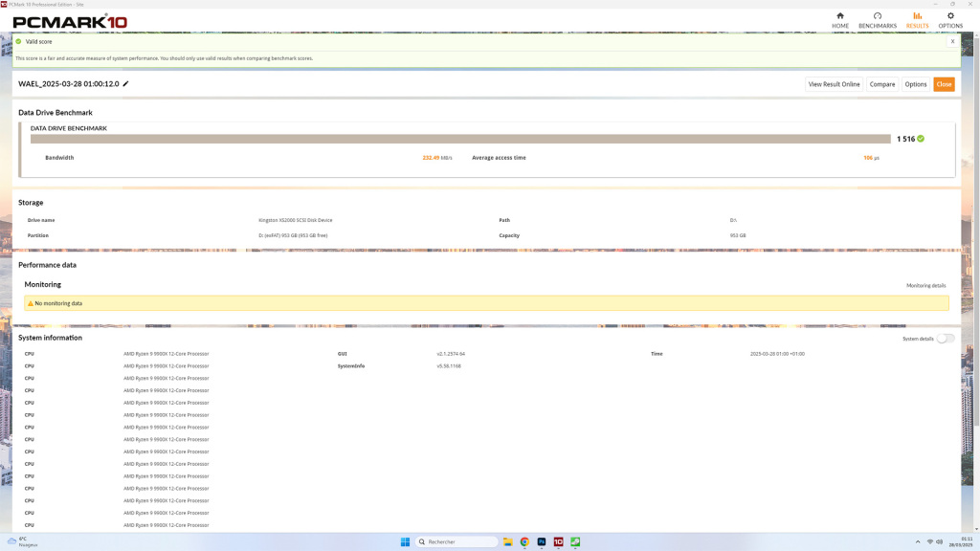Click the average access time value 106 µs
This screenshot has width=980, height=551.
point(871,158)
